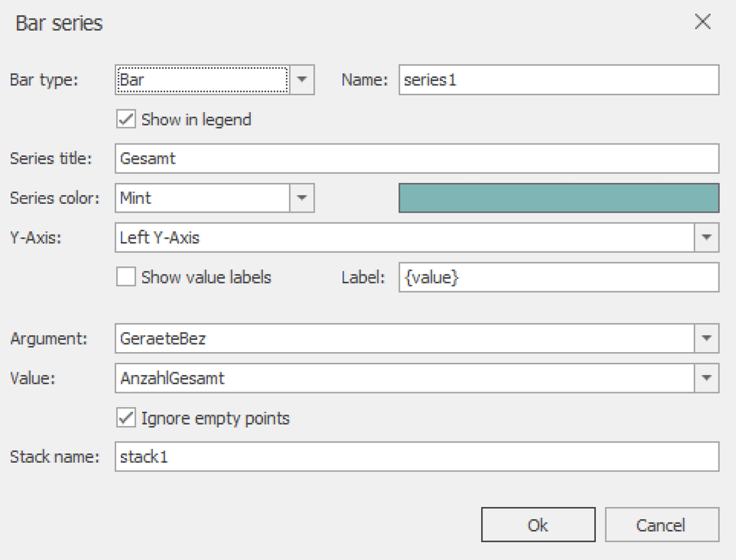Image resolution: width=736 pixels, height=560 pixels.
Task: Open the Y-Axis dropdown
Action: point(706,237)
